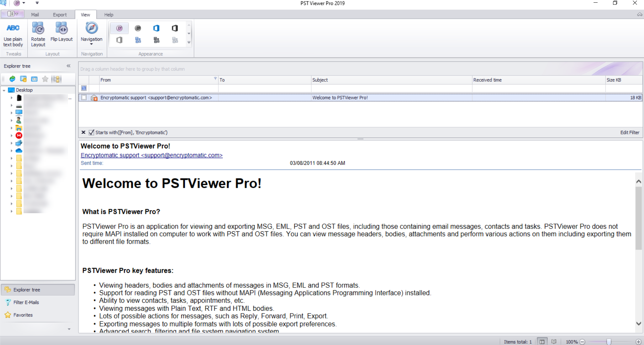Image resolution: width=644 pixels, height=345 pixels.
Task: Switch to the Export ribbon tab
Action: pyautogui.click(x=60, y=14)
